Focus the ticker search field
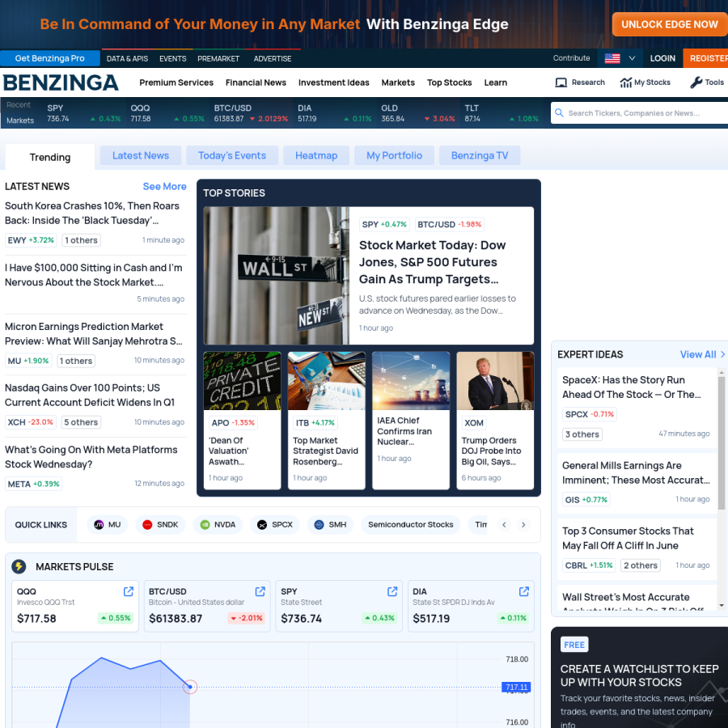Viewport: 728px width, 728px height. pos(639,112)
